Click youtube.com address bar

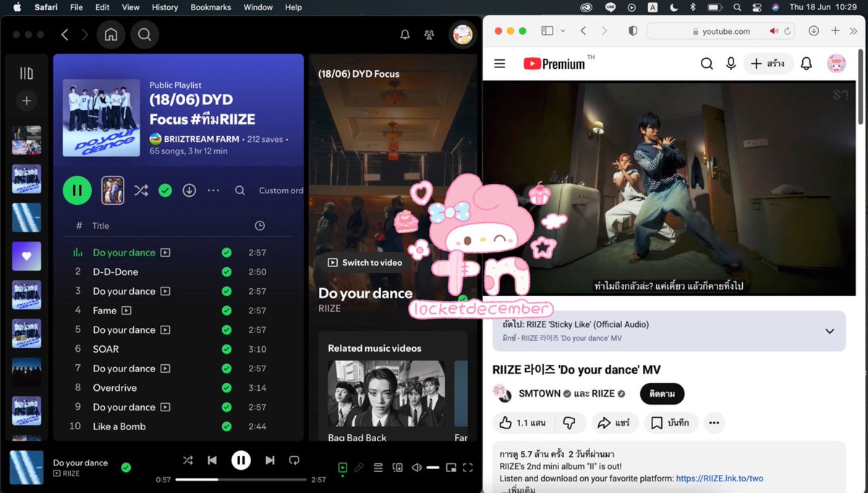pyautogui.click(x=720, y=31)
